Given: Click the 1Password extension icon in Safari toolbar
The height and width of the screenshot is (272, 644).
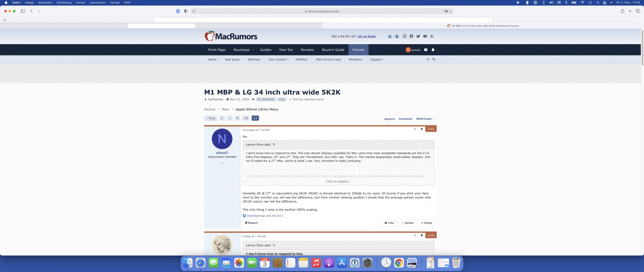Looking at the screenshot, I should coord(178,11).
